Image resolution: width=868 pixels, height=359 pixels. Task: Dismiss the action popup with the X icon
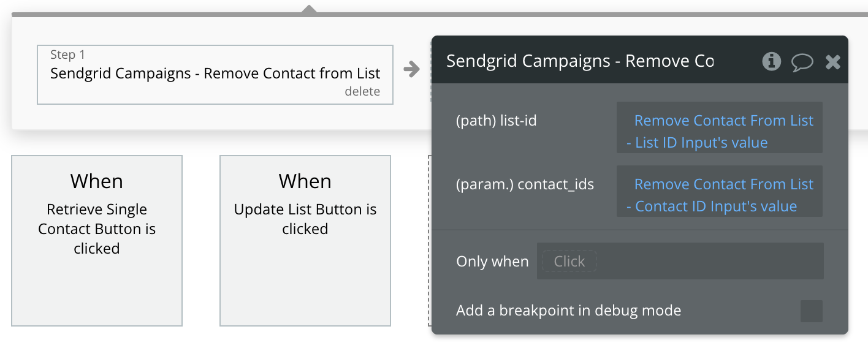coord(832,61)
